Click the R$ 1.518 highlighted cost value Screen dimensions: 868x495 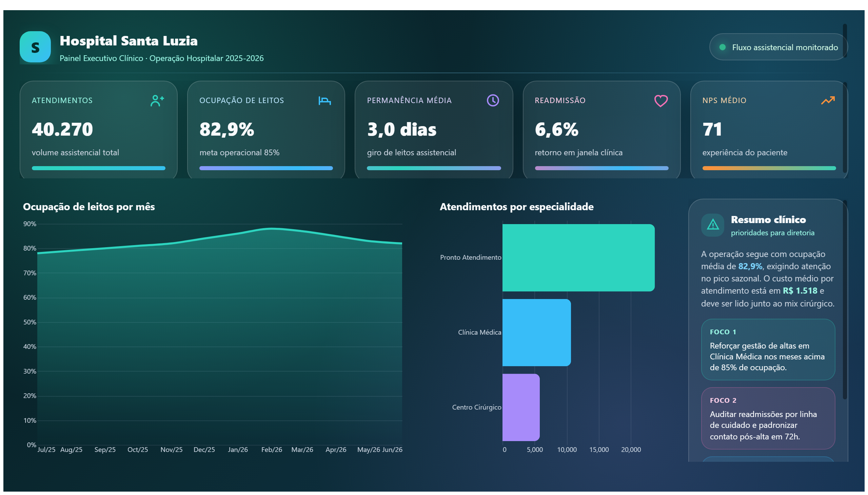pos(800,291)
